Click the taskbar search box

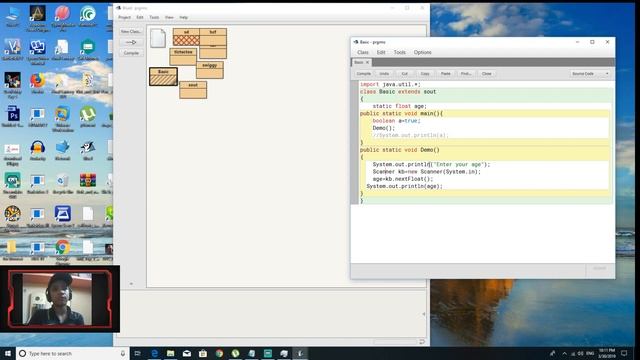click(73, 353)
